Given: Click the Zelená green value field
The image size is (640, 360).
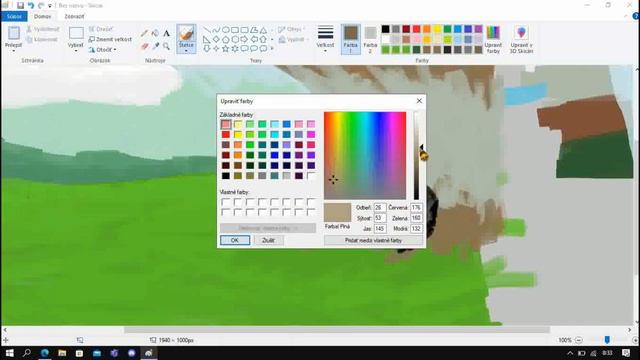Looking at the screenshot, I should 416,218.
